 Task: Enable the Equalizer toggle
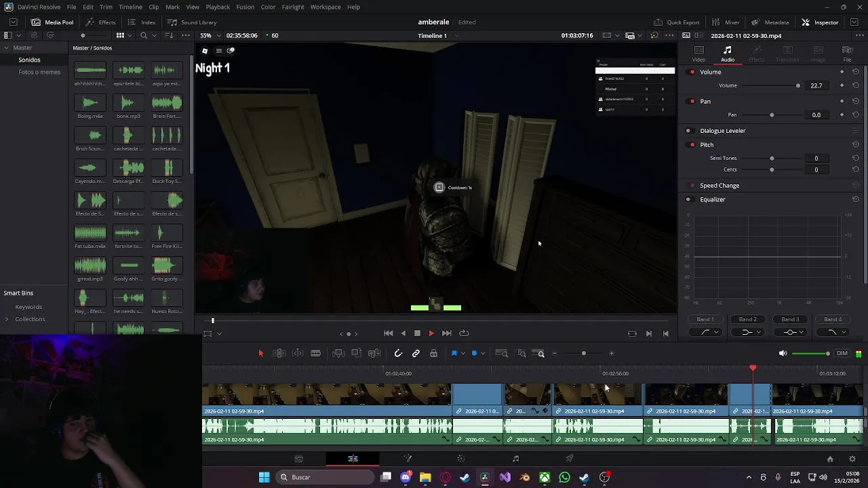[688, 199]
